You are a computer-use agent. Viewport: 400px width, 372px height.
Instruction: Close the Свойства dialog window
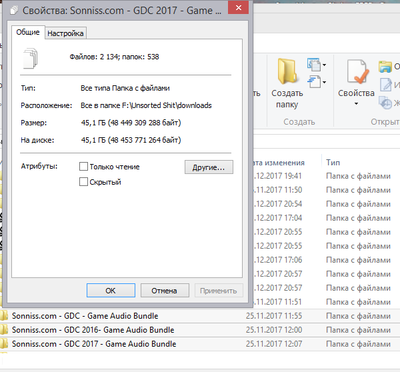[238, 8]
